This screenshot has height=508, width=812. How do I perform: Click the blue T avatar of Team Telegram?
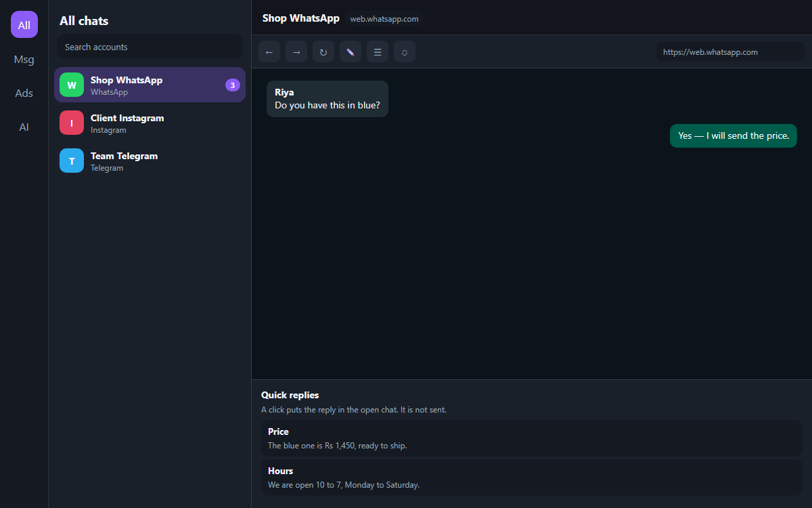[x=72, y=161]
